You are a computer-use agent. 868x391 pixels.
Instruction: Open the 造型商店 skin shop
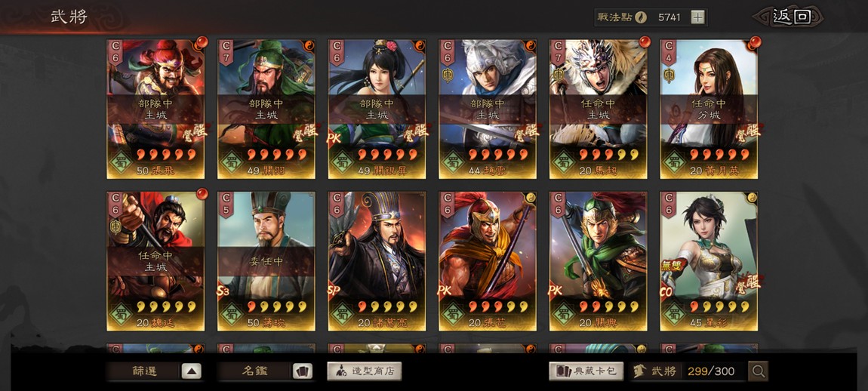coord(364,371)
